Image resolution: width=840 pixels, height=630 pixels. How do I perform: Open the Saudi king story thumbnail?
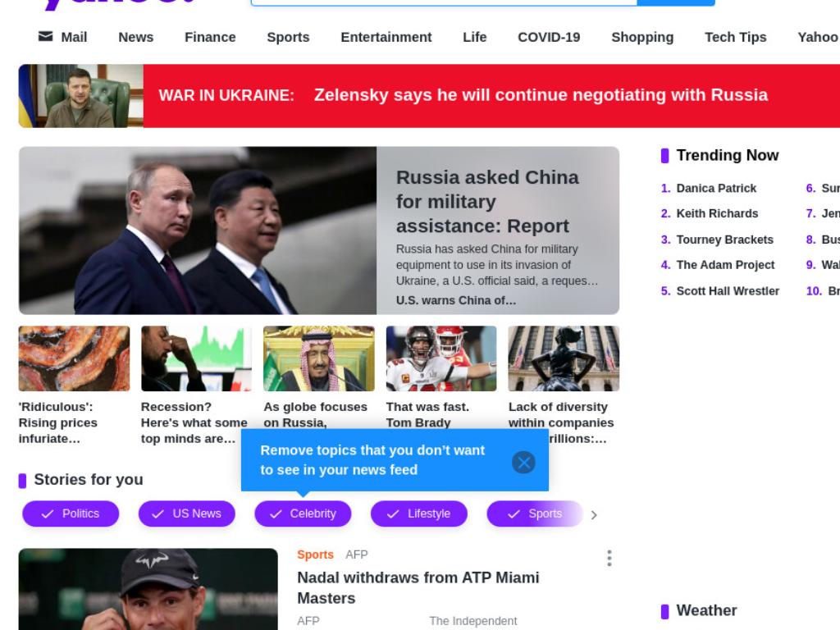click(319, 358)
